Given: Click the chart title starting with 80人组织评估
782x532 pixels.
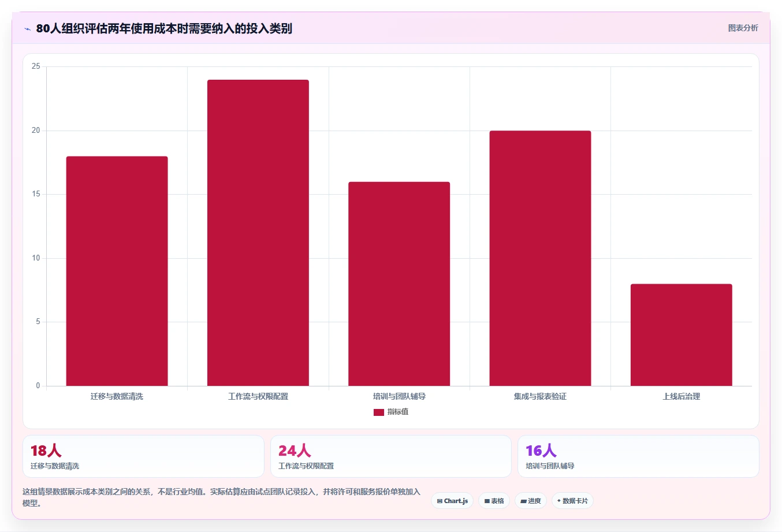Looking at the screenshot, I should 164,28.
